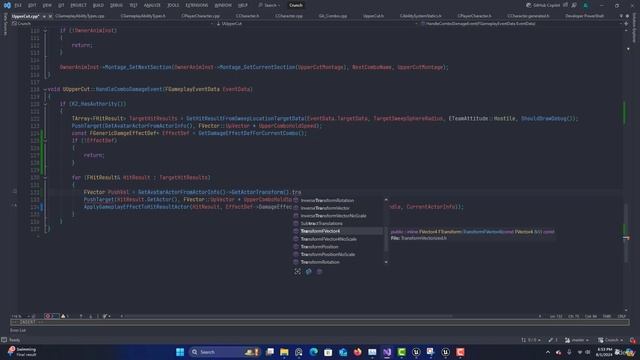Open the Edit menu
640x360 pixels.
[32, 5]
